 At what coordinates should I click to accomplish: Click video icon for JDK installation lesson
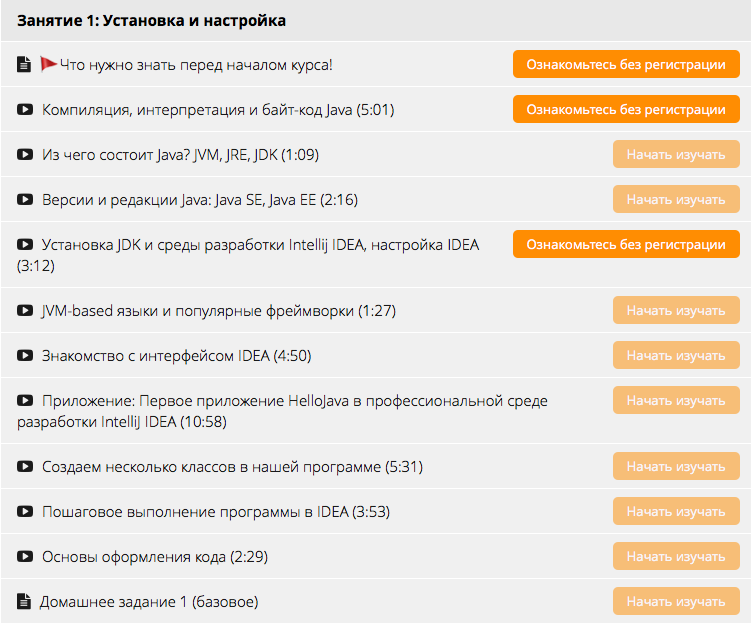coord(25,245)
